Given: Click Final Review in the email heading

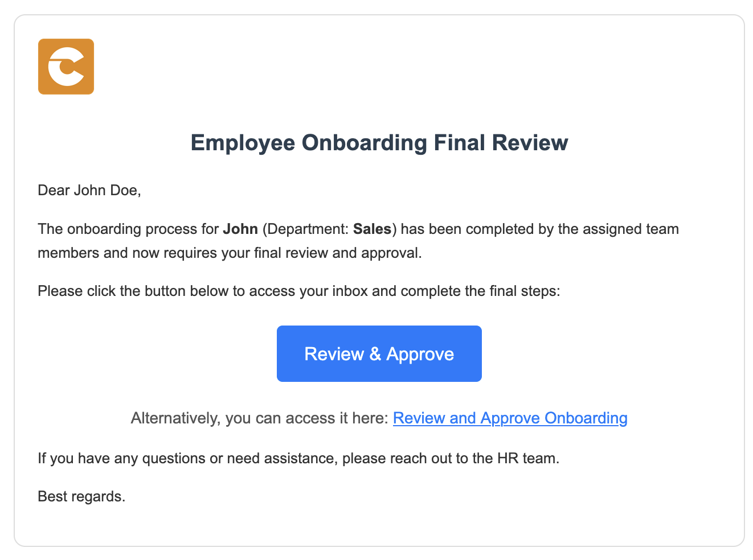Looking at the screenshot, I should click(x=501, y=143).
